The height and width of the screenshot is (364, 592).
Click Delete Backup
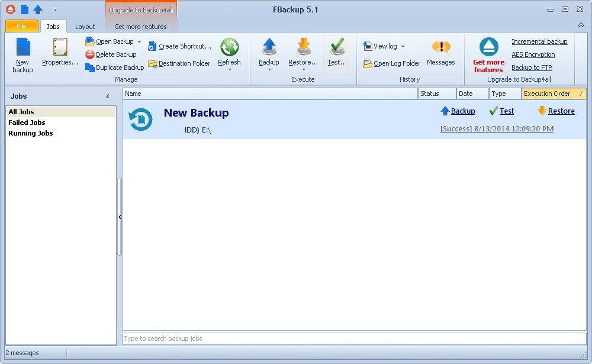coord(111,54)
